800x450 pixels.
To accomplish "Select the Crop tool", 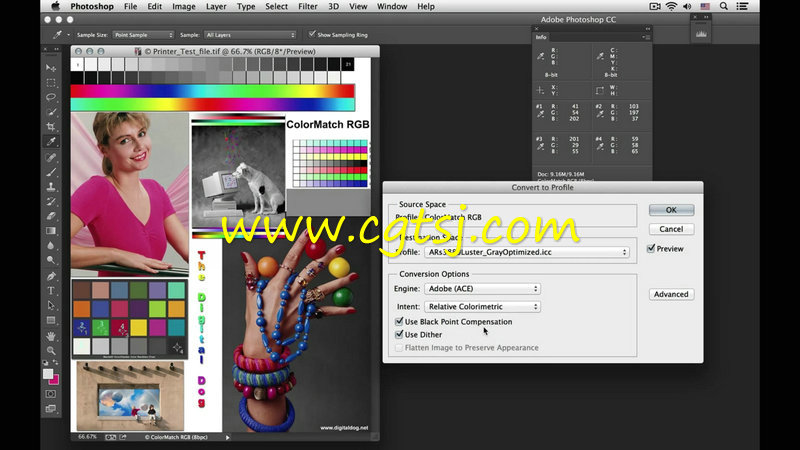I will point(51,127).
